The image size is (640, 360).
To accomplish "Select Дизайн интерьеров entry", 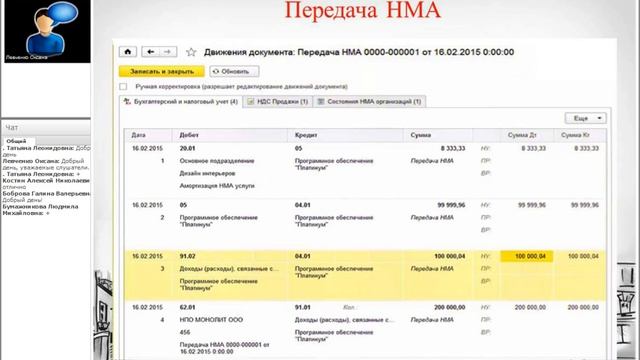I will (207, 173).
